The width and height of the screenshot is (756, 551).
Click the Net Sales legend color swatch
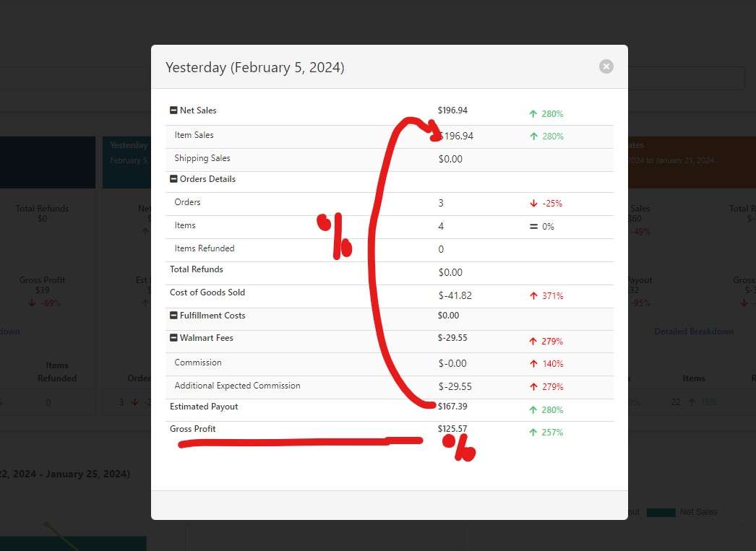click(661, 512)
